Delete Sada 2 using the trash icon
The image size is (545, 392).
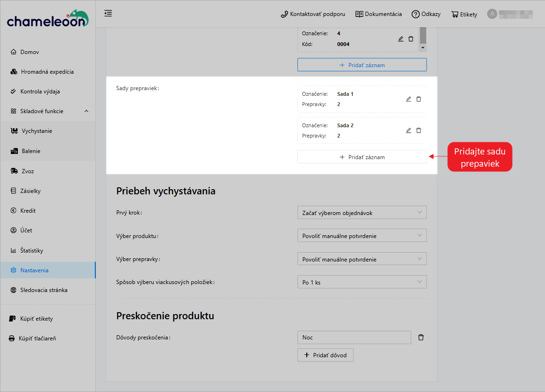(419, 130)
